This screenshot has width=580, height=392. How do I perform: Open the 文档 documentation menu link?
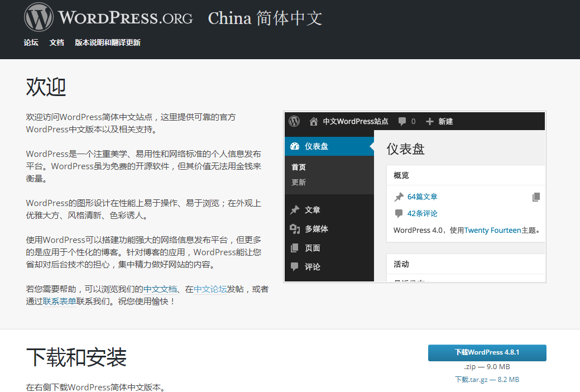(56, 42)
